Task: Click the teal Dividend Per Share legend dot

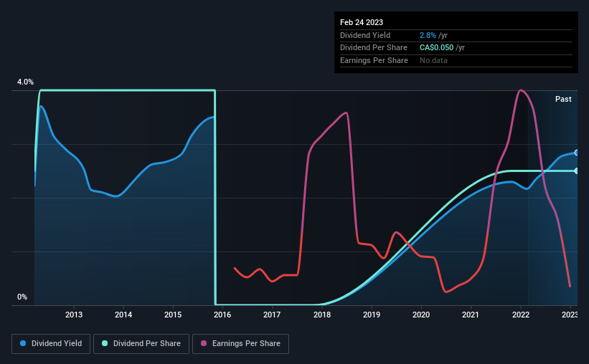Action: tap(105, 343)
